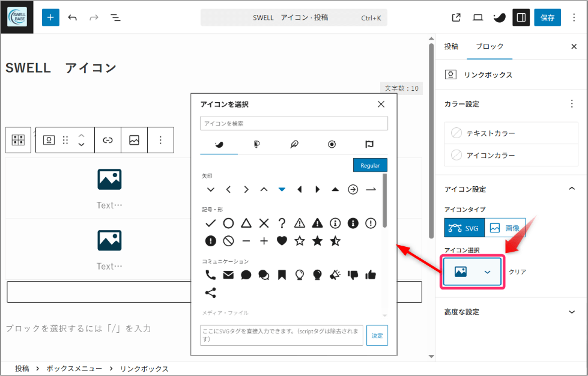Image resolution: width=588 pixels, height=376 pixels.
Task: Click the icon list scrollbar
Action: (x=385, y=201)
